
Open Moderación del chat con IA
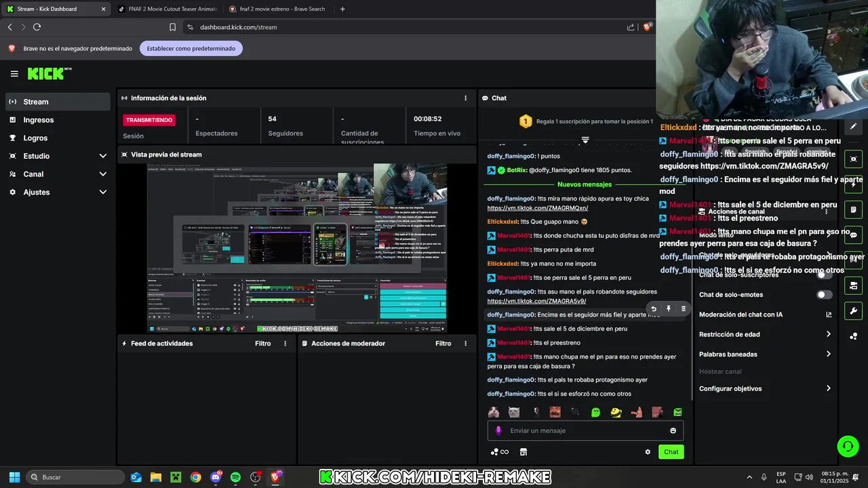pos(765,314)
